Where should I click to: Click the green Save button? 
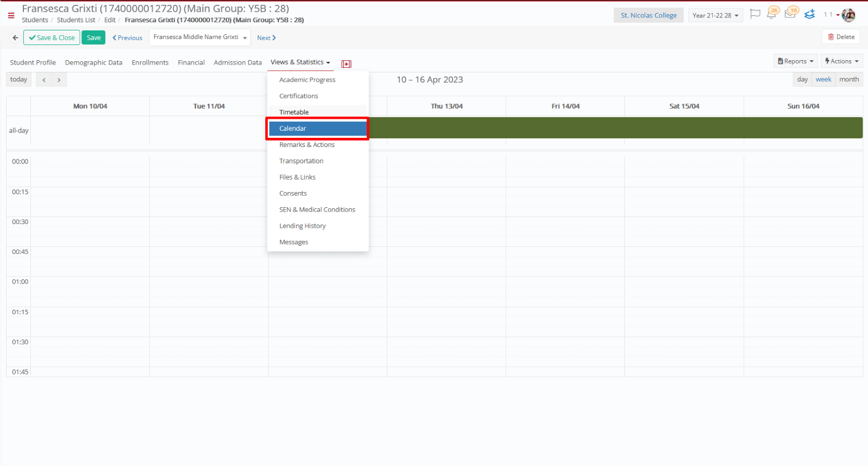(x=93, y=38)
